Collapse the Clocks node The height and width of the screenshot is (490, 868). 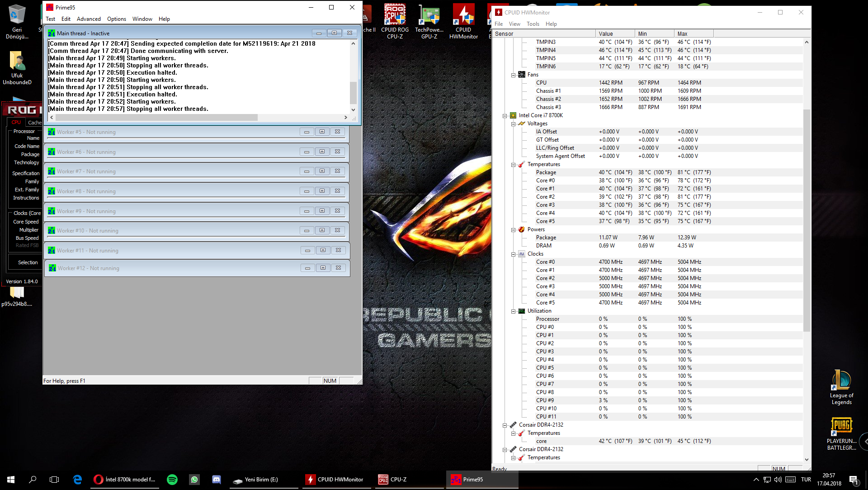[x=514, y=254]
